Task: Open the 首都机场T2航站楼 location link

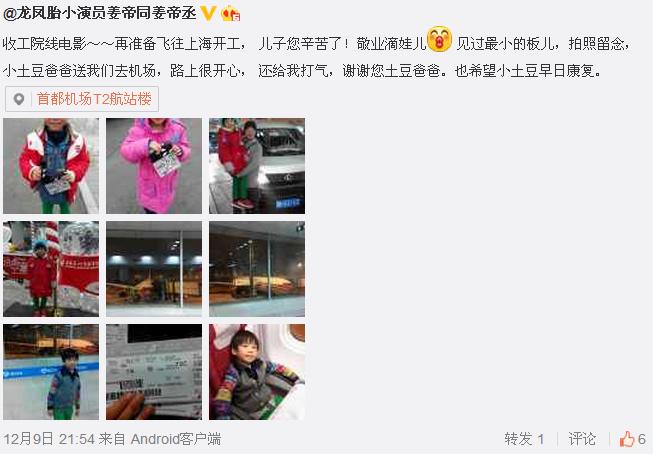Action: [x=94, y=99]
